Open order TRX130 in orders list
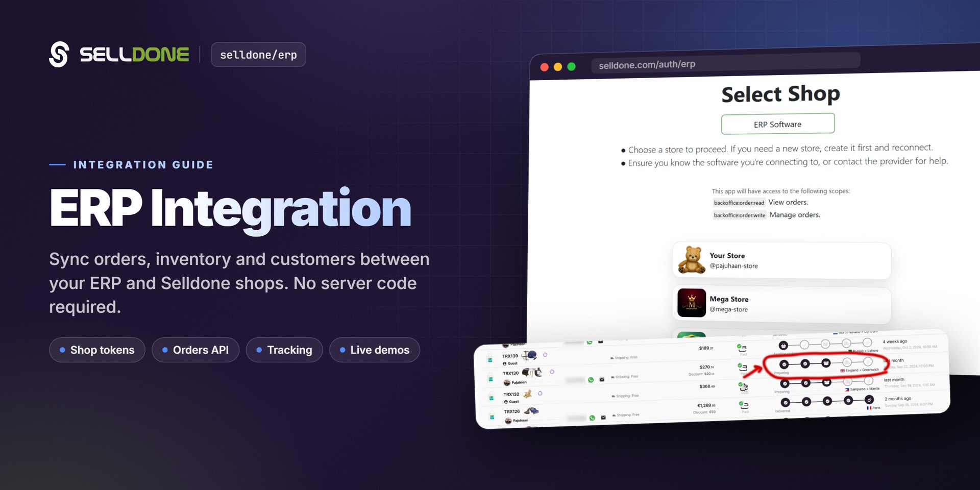This screenshot has height=490, width=980. [510, 374]
